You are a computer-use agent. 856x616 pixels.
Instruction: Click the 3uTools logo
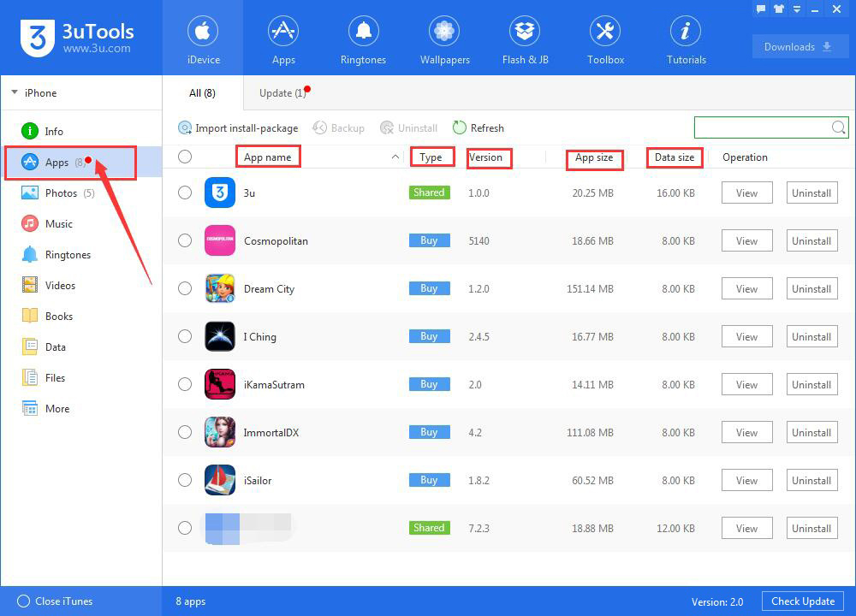[78, 38]
